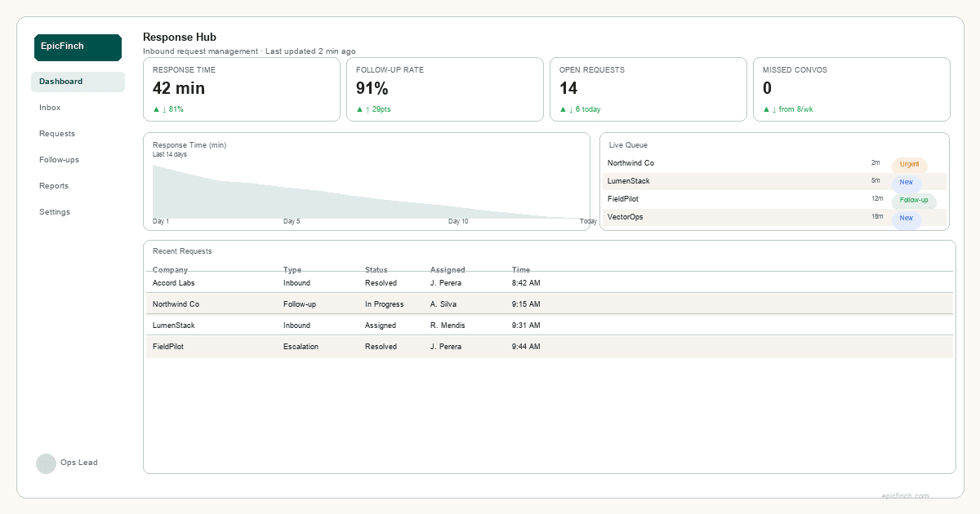Screen dimensions: 980x514
Task: Toggle the Follow-up badge on FieldPilot
Action: 914,200
